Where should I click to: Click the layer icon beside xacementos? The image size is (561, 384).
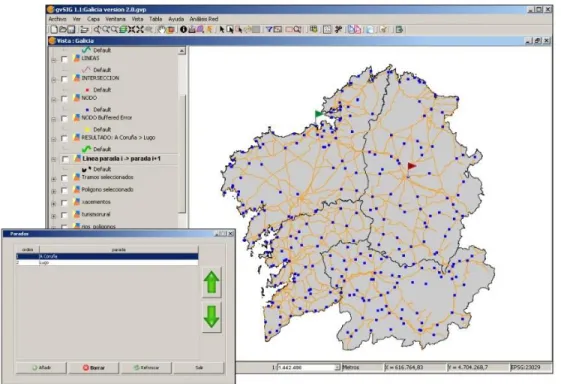(77, 202)
